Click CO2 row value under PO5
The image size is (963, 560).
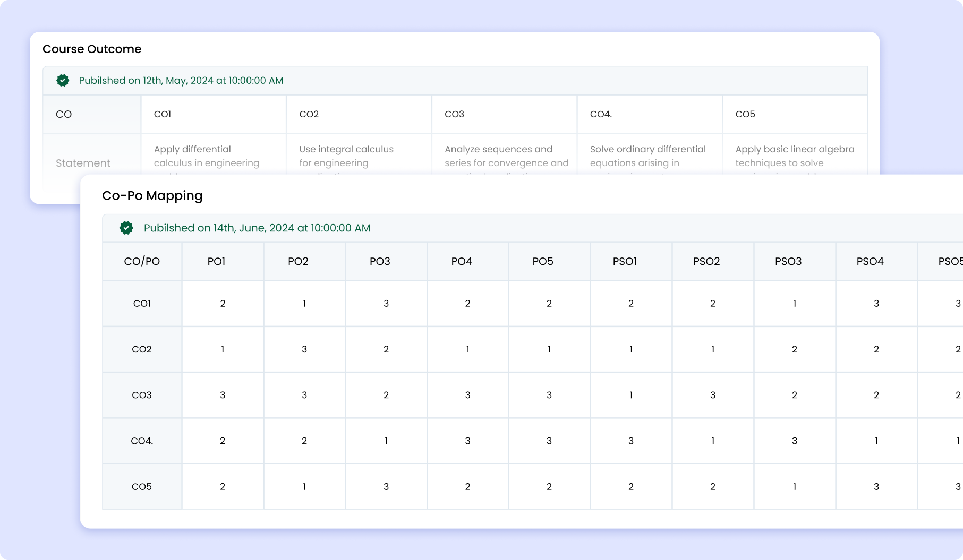(x=549, y=349)
